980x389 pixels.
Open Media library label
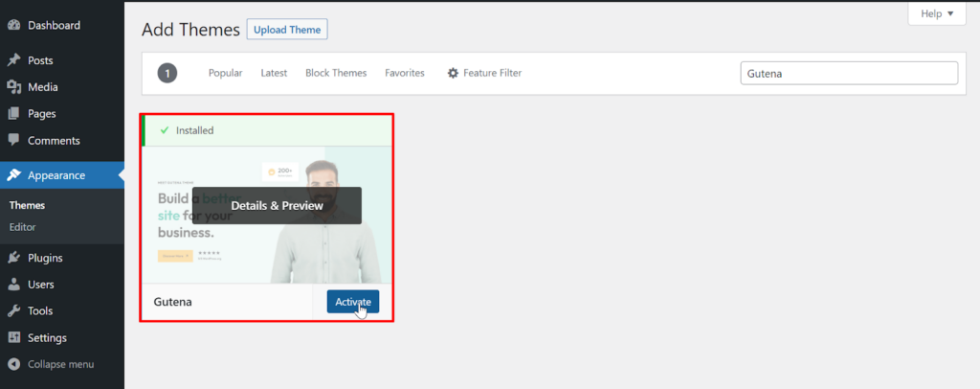(x=43, y=87)
